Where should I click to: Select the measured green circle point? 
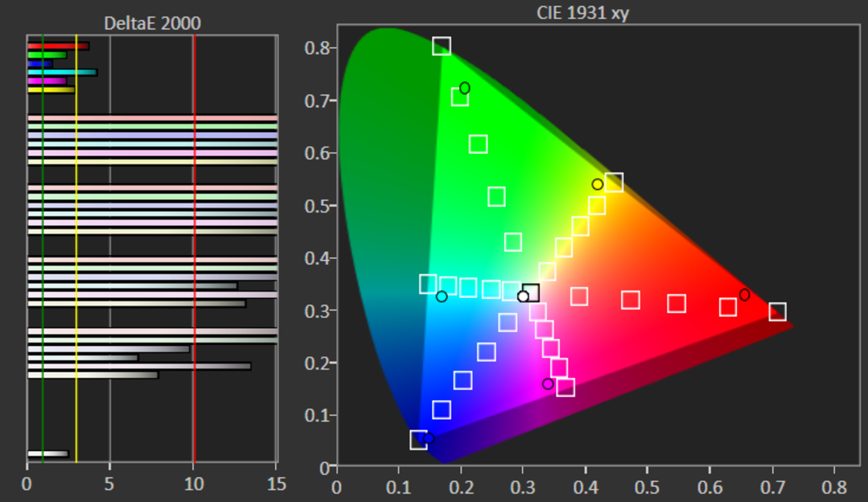click(464, 88)
